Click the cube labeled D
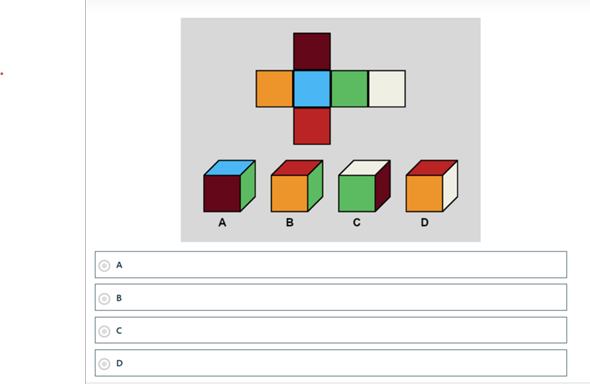The width and height of the screenshot is (590, 384). point(432,186)
